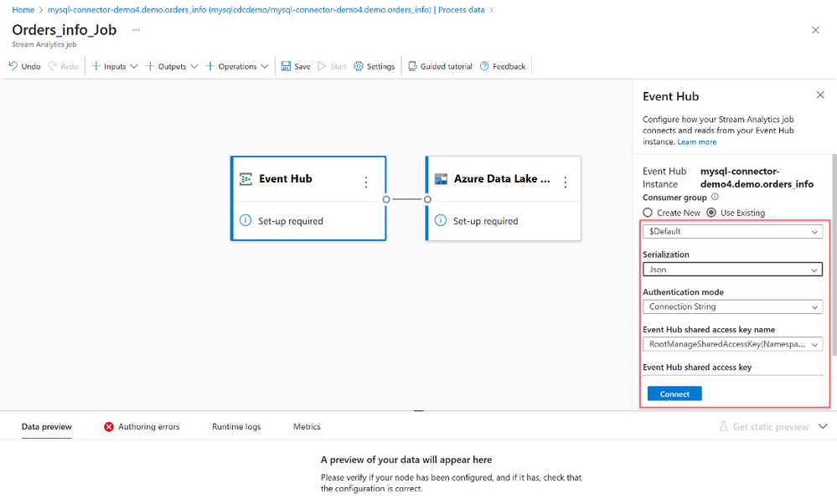
Task: Click the Undo arrow icon
Action: pyautogui.click(x=13, y=66)
